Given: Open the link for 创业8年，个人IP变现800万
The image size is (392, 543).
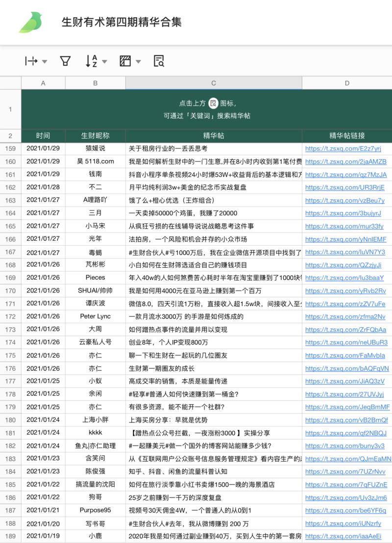Looking at the screenshot, I should pyautogui.click(x=345, y=342).
